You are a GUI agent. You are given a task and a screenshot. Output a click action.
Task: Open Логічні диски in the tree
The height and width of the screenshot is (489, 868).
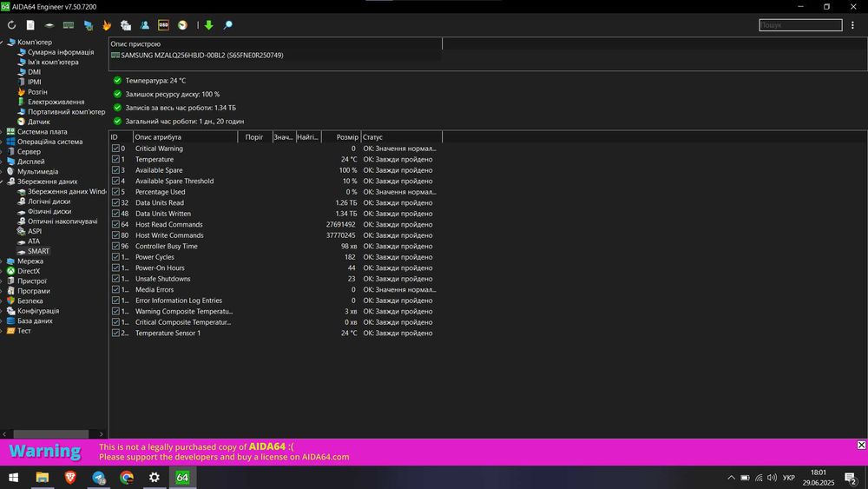click(49, 202)
